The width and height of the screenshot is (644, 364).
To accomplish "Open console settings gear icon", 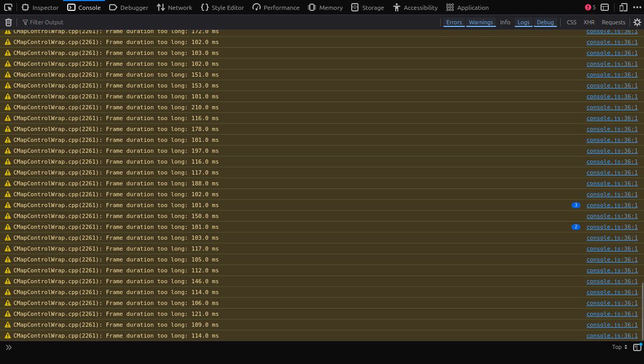I will (x=637, y=22).
